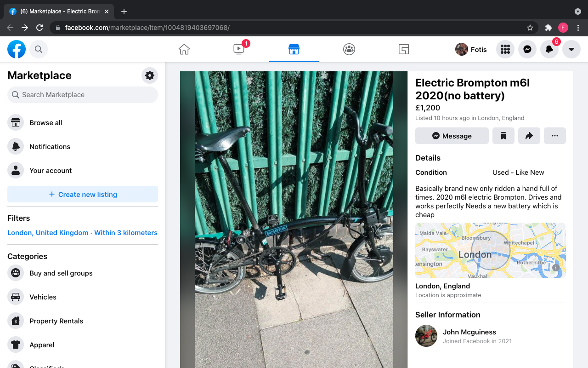Screen dimensions: 588x368
Task: Open Marketplace Notifications sidebar item
Action: coord(83,147)
